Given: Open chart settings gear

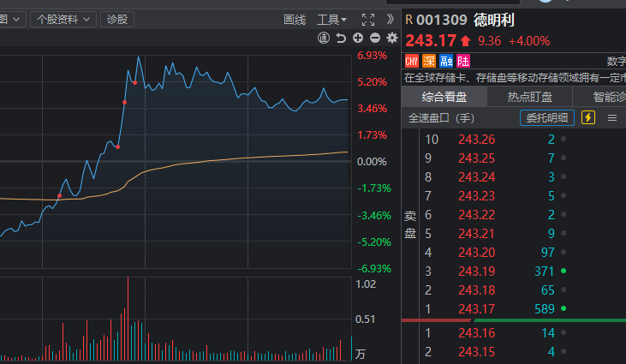Looking at the screenshot, I should click(x=392, y=38).
